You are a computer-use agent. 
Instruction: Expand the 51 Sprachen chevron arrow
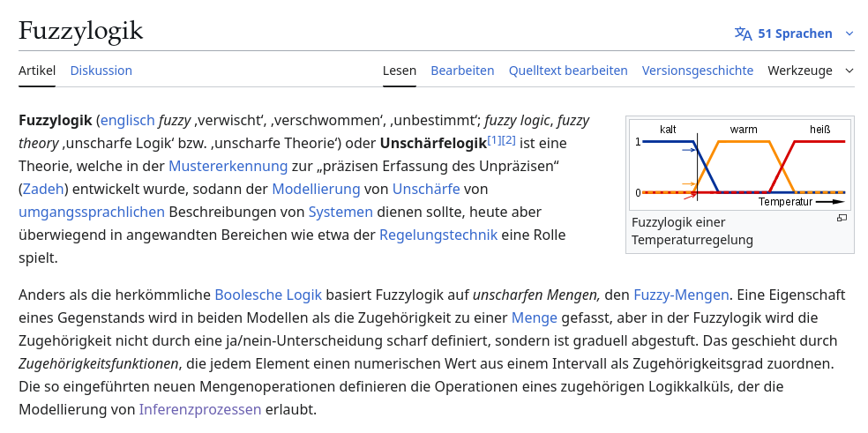click(x=849, y=34)
